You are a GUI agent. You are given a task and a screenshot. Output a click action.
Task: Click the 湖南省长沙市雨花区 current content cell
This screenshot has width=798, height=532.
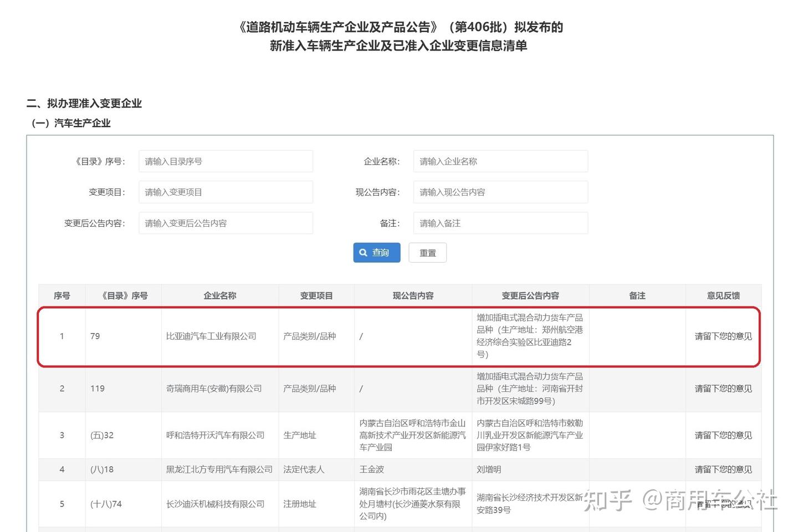pyautogui.click(x=413, y=504)
